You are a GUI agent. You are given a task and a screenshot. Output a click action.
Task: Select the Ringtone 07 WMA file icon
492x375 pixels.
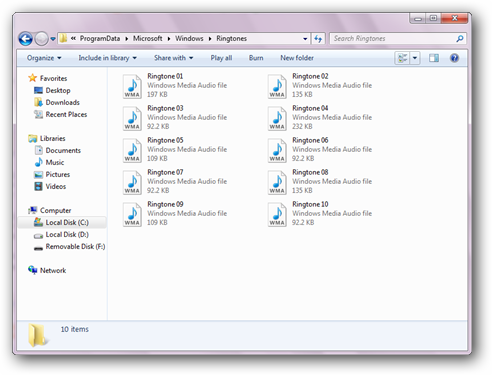(132, 182)
